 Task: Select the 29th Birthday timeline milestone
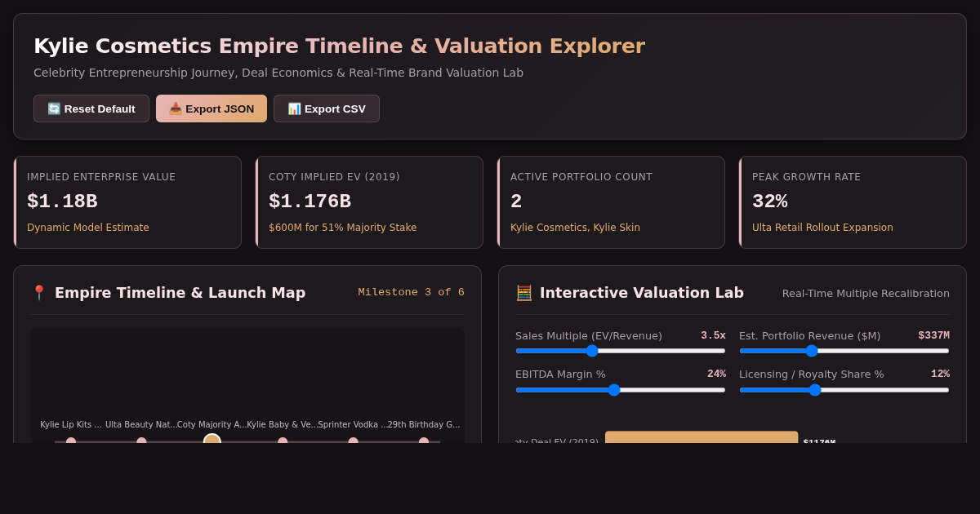[x=424, y=441]
